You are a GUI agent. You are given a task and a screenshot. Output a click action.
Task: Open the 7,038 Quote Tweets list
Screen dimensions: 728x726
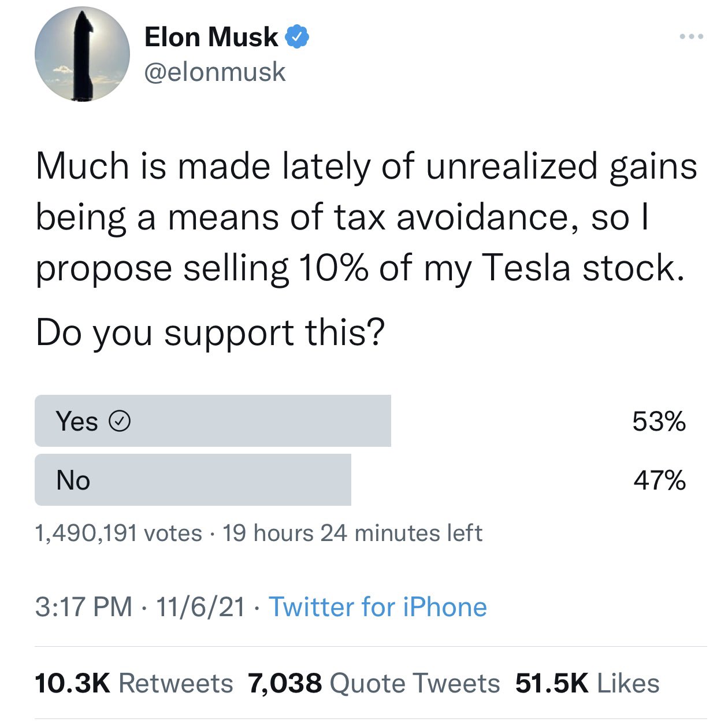coord(374,683)
